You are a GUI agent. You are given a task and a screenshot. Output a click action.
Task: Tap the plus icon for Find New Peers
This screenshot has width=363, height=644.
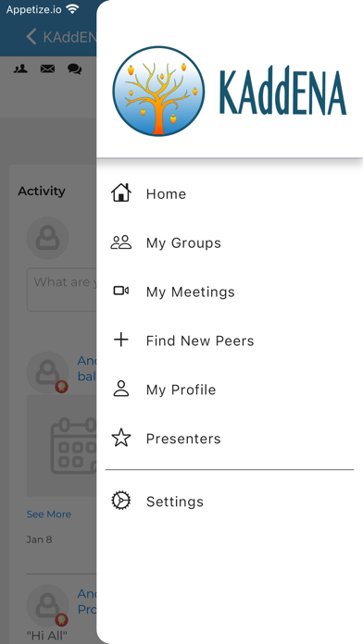[x=121, y=341]
